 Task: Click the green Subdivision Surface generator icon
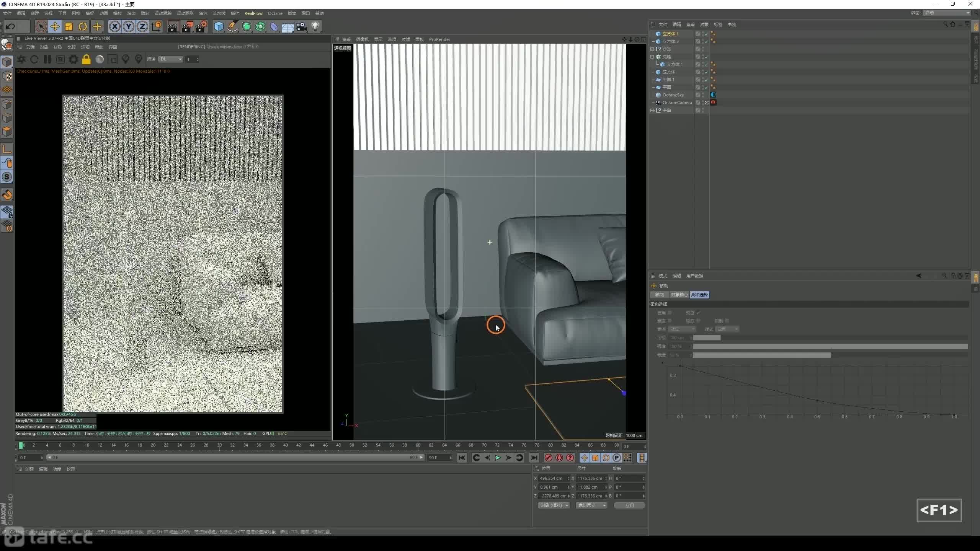tap(247, 26)
